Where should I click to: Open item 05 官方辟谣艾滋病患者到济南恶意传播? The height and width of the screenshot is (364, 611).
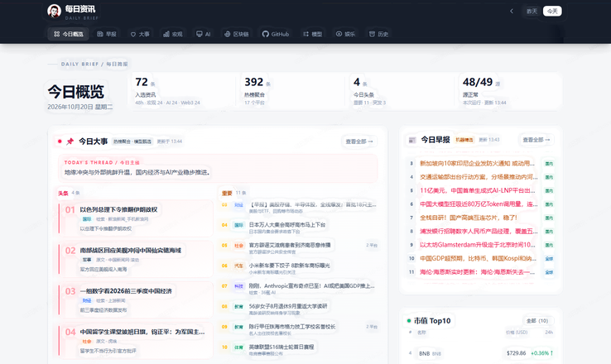click(x=299, y=248)
